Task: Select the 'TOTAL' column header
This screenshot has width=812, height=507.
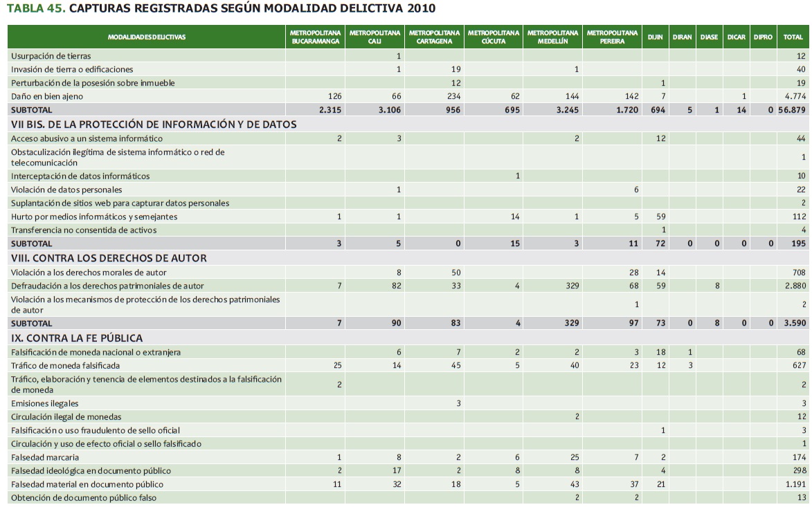Action: 793,37
